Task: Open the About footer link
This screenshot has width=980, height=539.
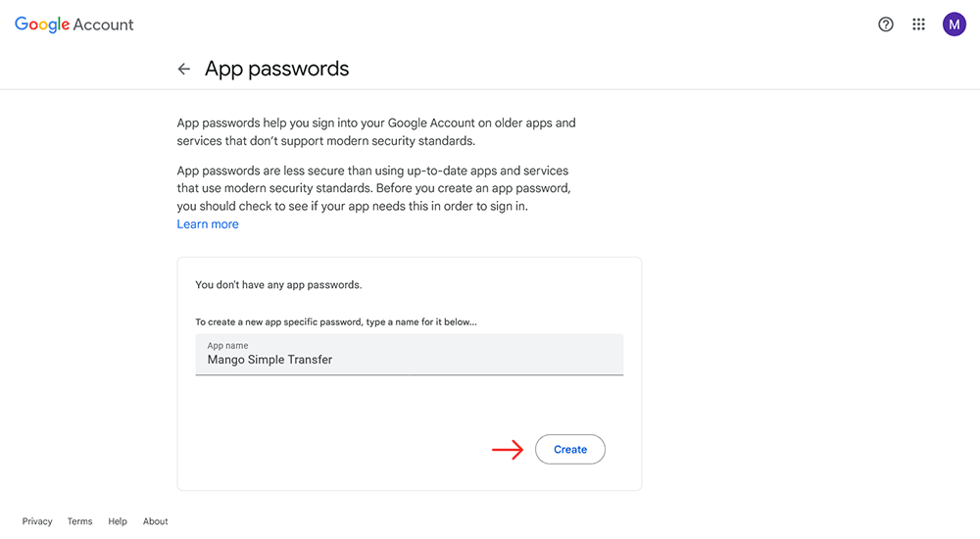Action: point(156,520)
